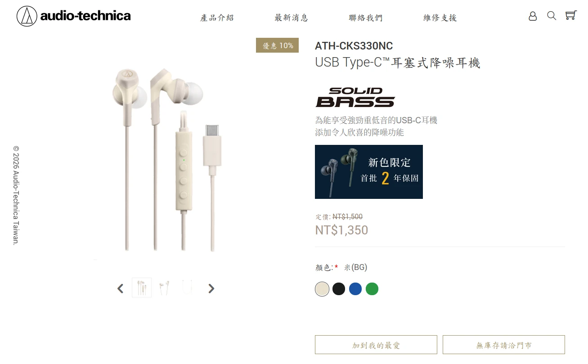
Task: Select the first earphone thumbnail
Action: point(142,288)
